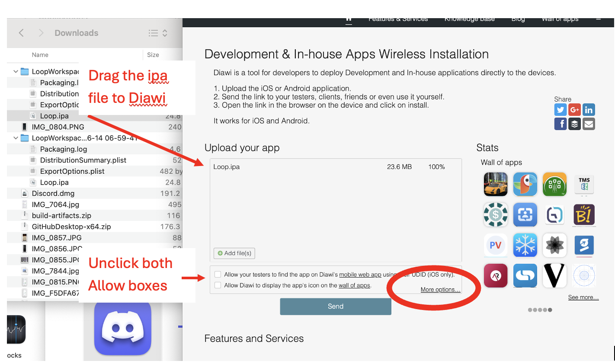This screenshot has width=615, height=364.
Task: Toggle Allow testers to find app checkbox
Action: coord(218,274)
